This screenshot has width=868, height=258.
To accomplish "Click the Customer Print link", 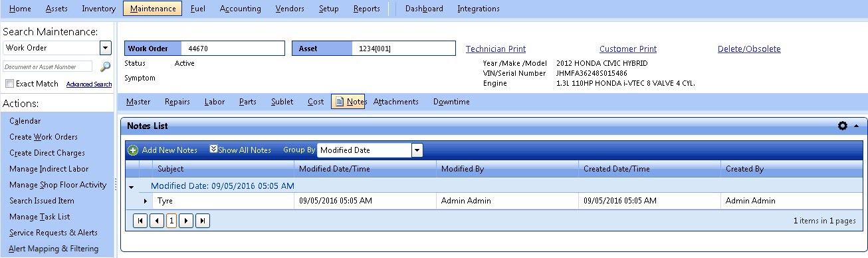I will click(628, 49).
